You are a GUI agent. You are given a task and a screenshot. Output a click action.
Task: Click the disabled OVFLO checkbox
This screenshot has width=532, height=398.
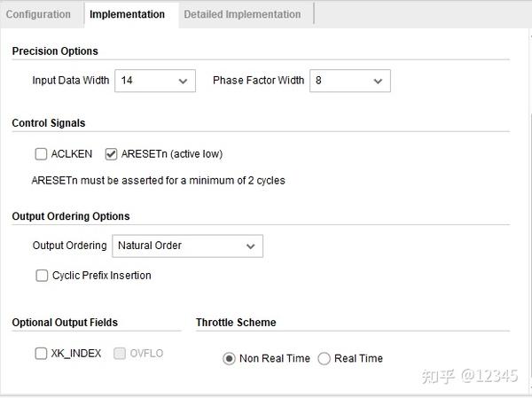point(120,354)
